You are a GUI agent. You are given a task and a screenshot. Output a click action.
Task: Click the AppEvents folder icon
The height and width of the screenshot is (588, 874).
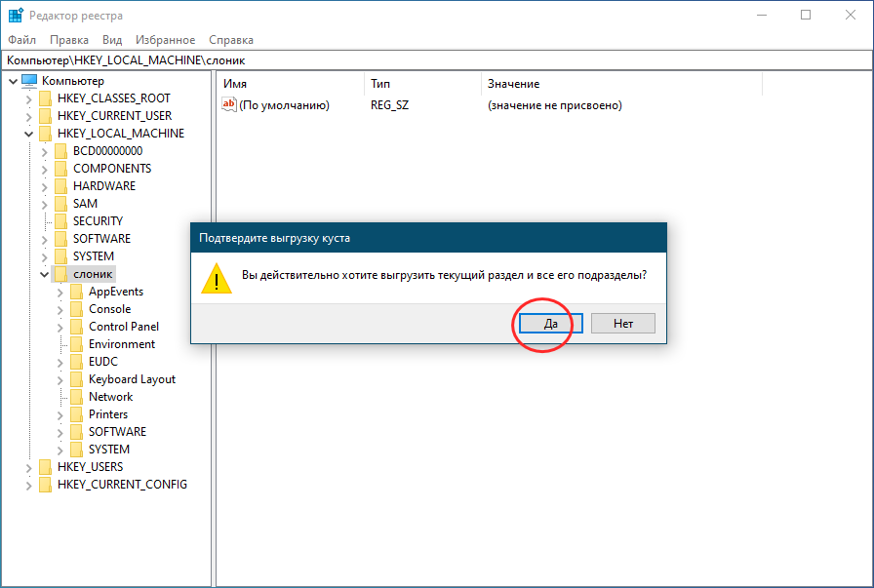(x=77, y=292)
